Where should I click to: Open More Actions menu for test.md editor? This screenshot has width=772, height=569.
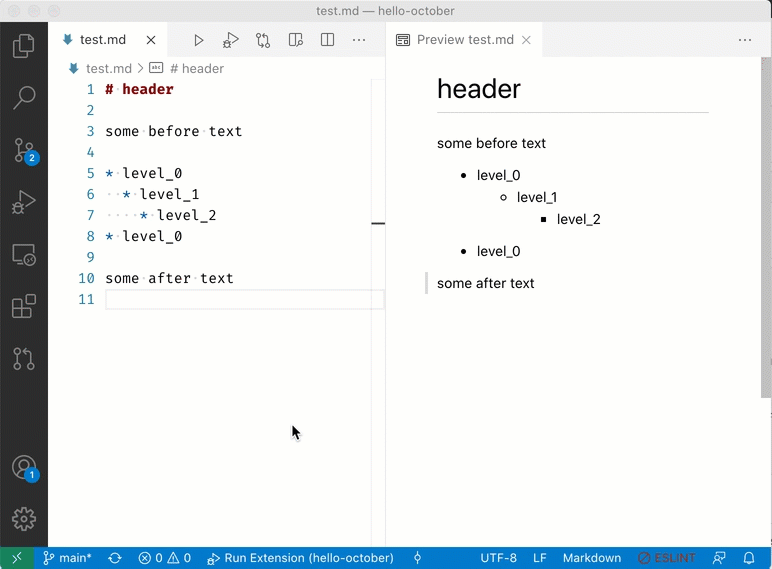(359, 40)
